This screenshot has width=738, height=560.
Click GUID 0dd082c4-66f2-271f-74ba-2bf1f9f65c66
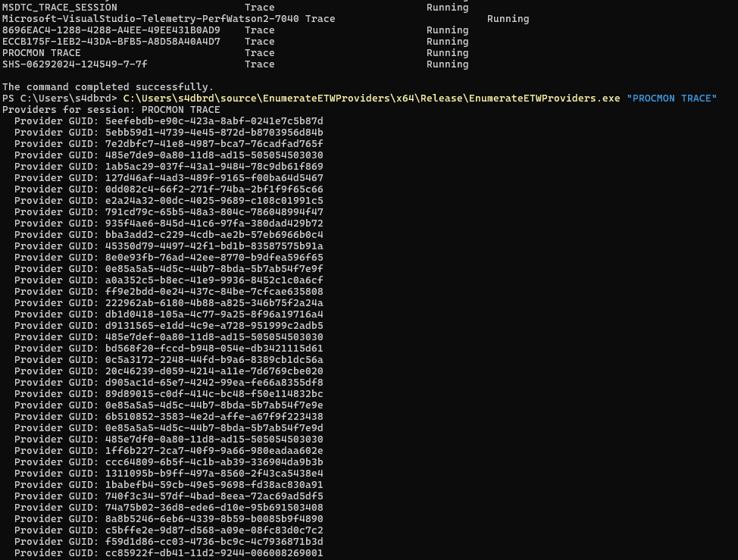(214, 189)
